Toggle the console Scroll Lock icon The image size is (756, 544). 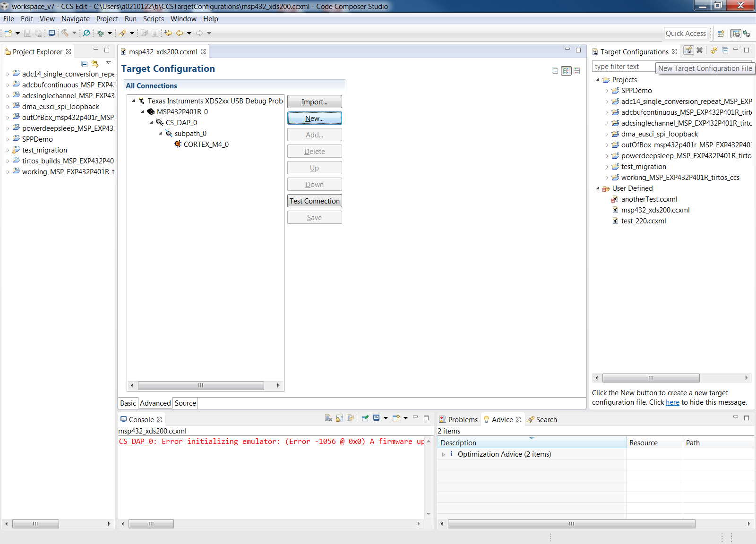339,418
